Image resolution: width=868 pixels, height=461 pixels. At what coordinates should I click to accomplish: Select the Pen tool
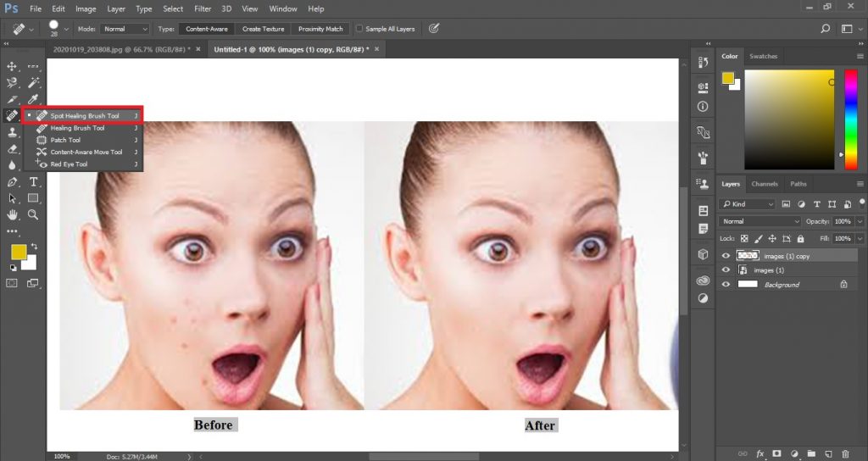tap(12, 181)
